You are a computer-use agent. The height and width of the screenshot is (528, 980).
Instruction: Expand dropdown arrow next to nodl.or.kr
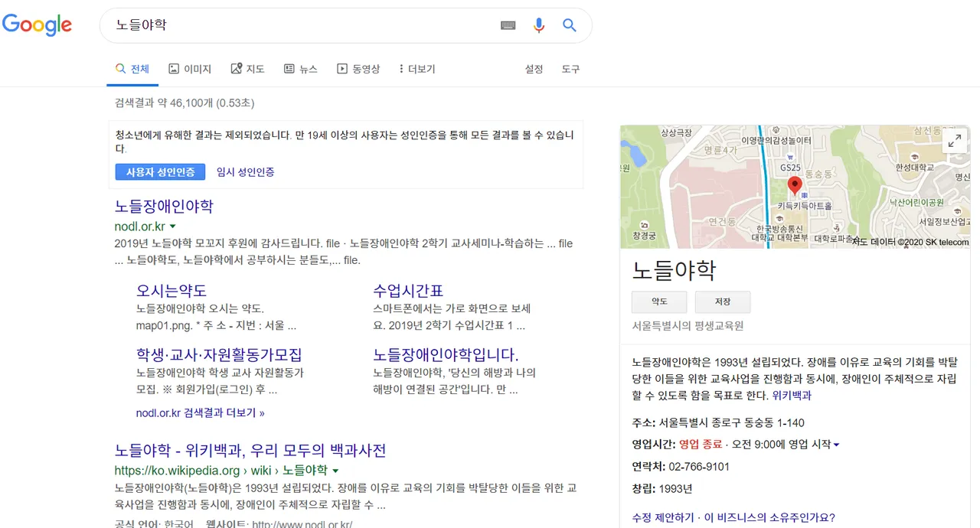click(172, 227)
